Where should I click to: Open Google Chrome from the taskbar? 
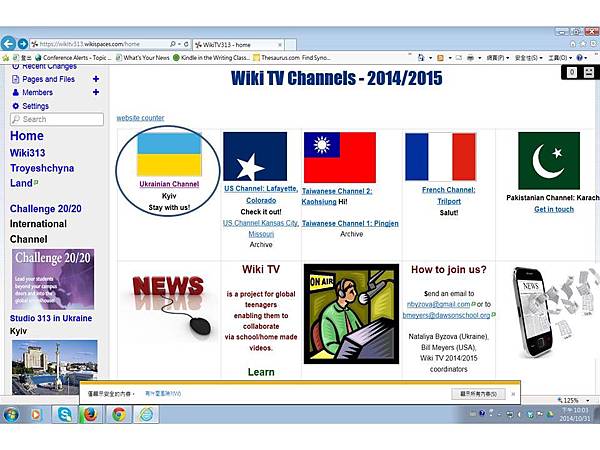(x=119, y=415)
